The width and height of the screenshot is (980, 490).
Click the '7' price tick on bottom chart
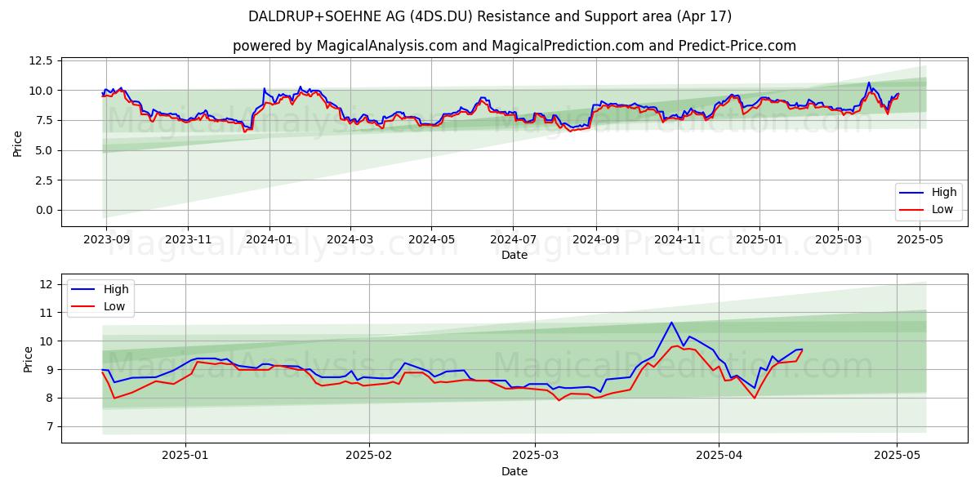(x=51, y=427)
